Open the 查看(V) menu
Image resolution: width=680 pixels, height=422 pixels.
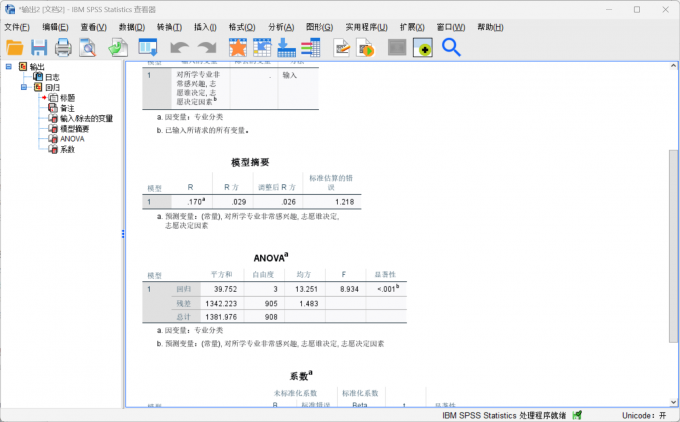tap(94, 27)
